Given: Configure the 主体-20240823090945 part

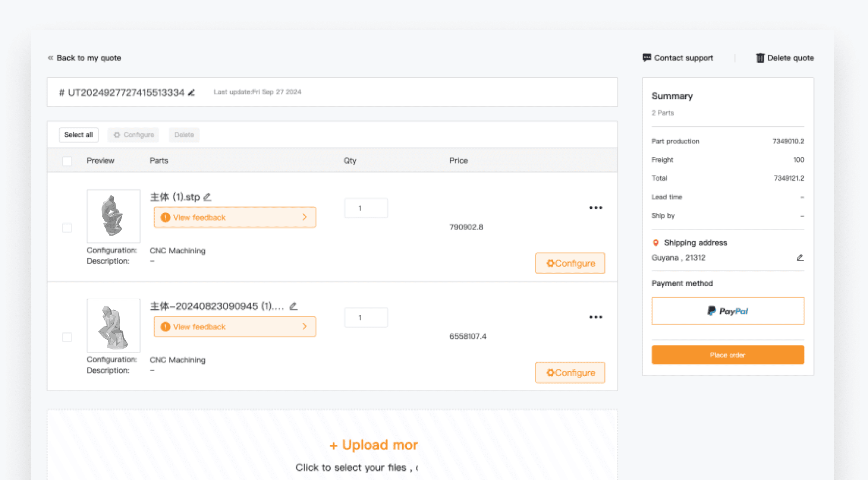Looking at the screenshot, I should (x=570, y=373).
